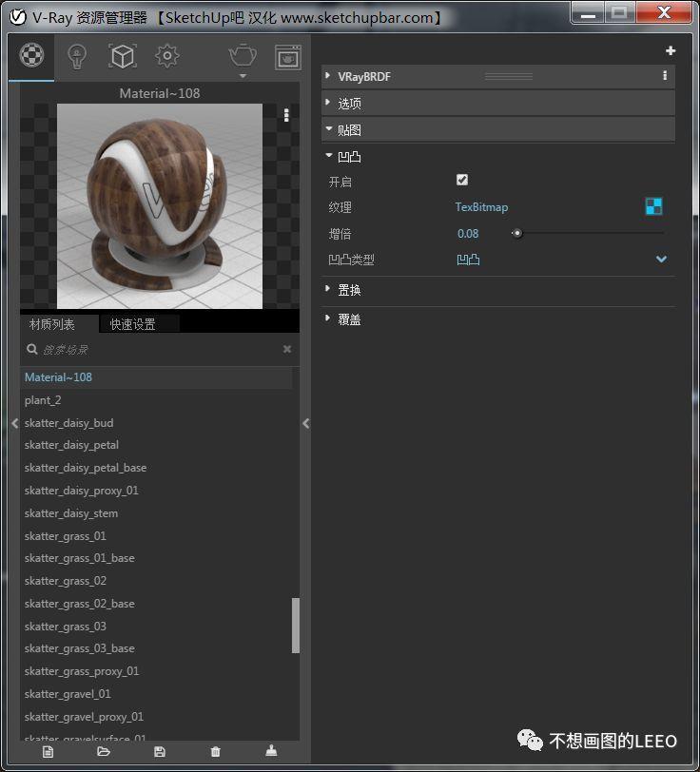
Task: Open the Lights tab bulb icon
Action: click(77, 57)
